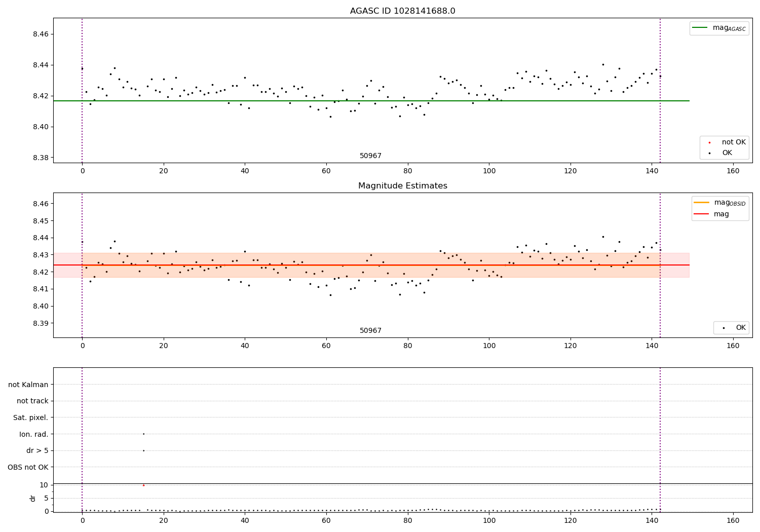Image resolution: width=760 pixels, height=532 pixels.
Task: Click the red dr outlier marker
Action: tap(143, 485)
